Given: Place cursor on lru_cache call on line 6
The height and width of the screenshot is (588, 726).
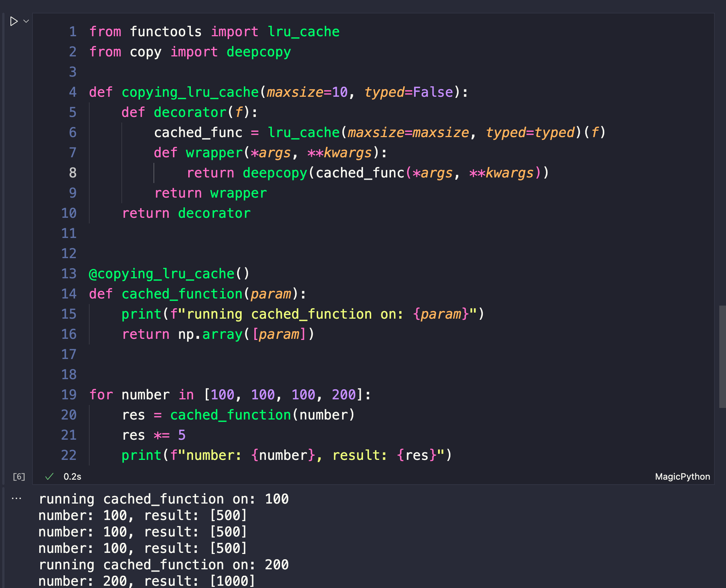Looking at the screenshot, I should (x=303, y=133).
